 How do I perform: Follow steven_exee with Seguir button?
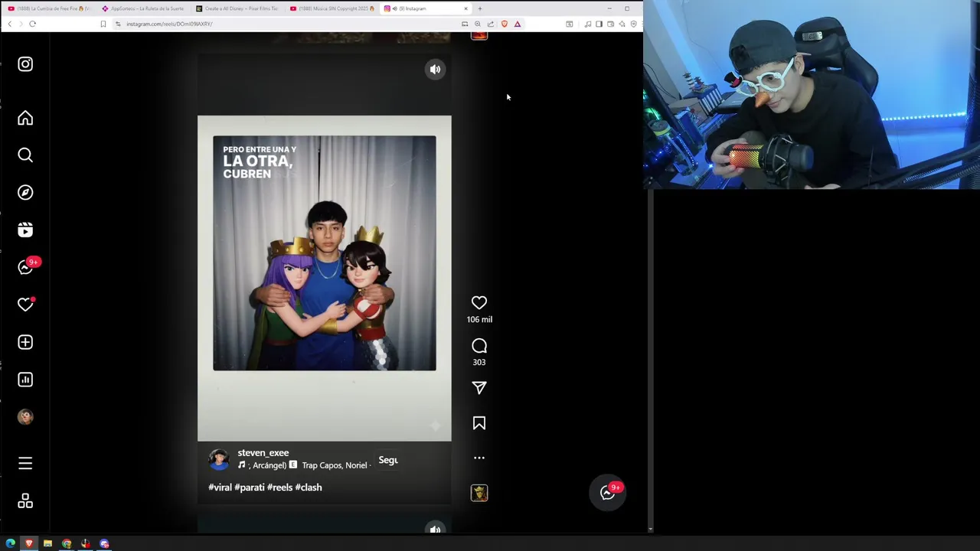[x=388, y=460]
